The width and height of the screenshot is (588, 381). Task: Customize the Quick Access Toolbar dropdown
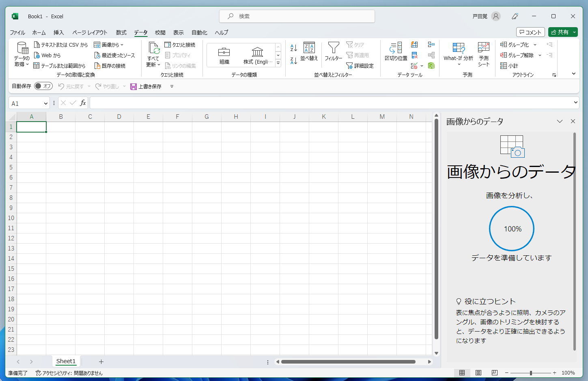pos(172,86)
